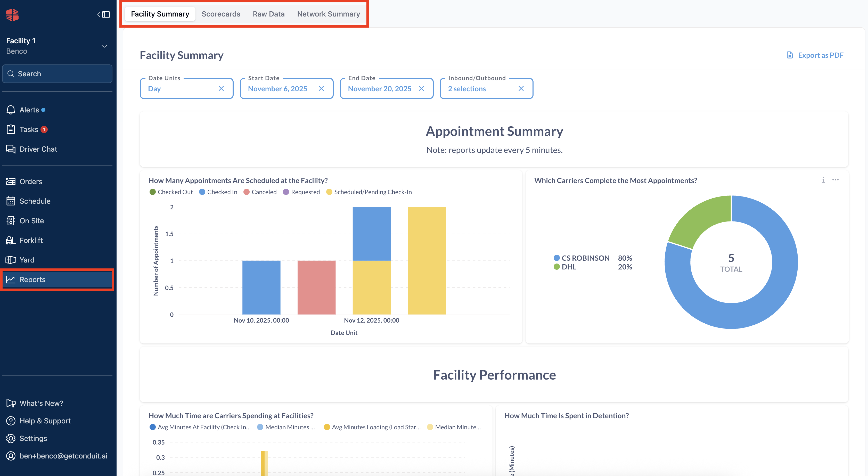The image size is (868, 476).
Task: Click the Reports chart icon
Action: tap(11, 280)
